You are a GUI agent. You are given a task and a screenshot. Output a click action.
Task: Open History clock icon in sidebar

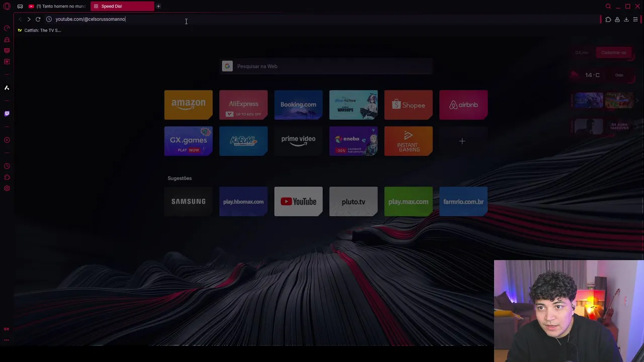7,166
